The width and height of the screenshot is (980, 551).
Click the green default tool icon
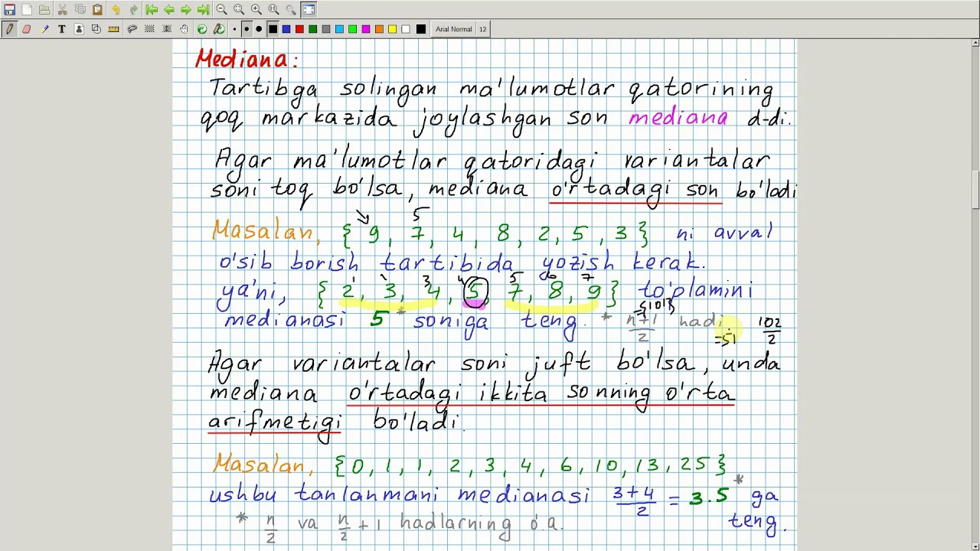202,29
